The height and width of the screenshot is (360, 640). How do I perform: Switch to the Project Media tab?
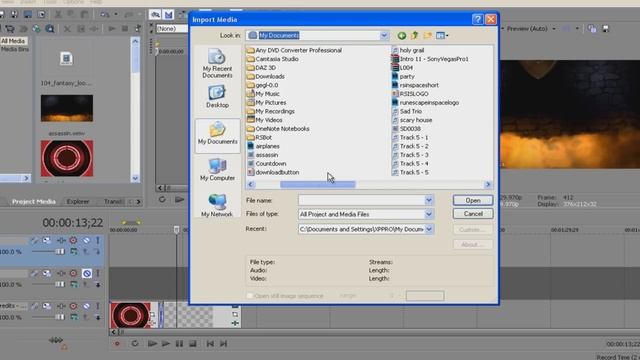(33, 202)
